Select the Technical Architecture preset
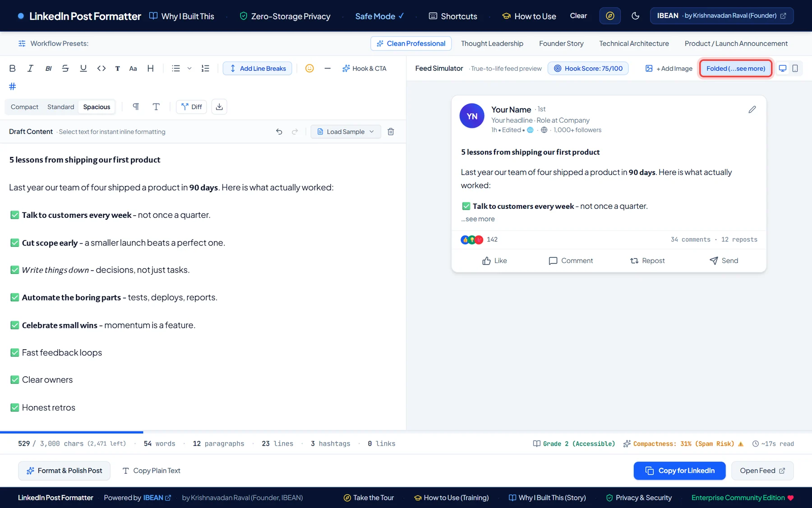The width and height of the screenshot is (812, 508). pos(634,43)
